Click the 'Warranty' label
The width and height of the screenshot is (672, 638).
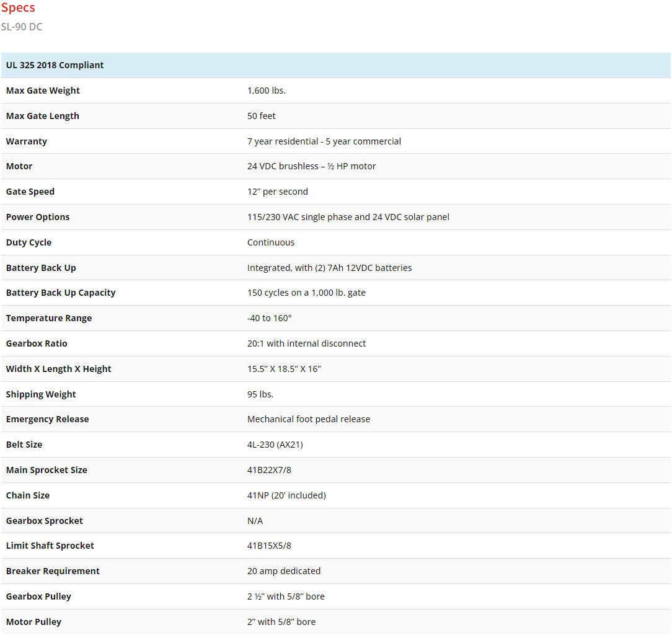27,141
